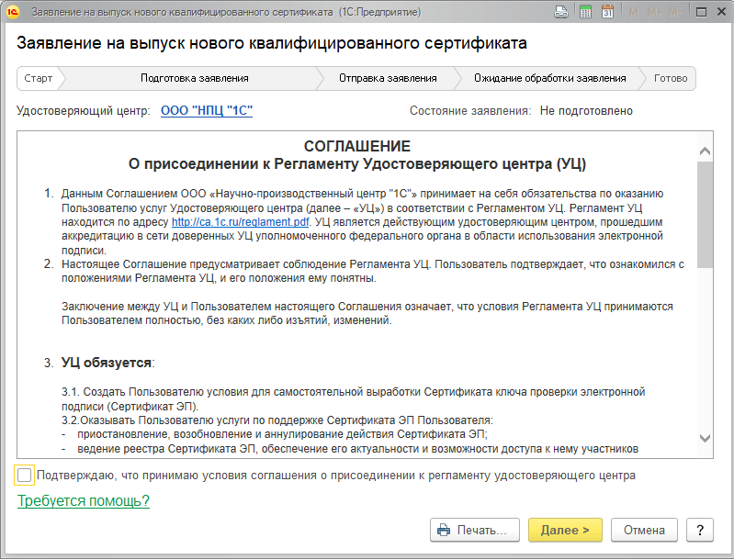This screenshot has height=560, width=734.
Task: Click the Отмена button
Action: [x=644, y=530]
